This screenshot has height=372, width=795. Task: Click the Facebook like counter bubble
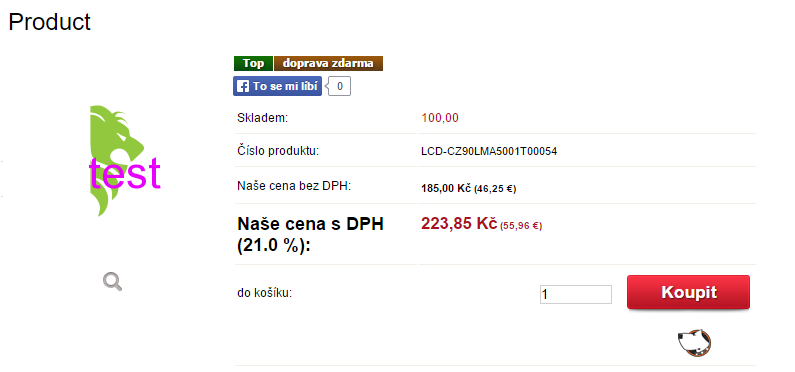339,86
